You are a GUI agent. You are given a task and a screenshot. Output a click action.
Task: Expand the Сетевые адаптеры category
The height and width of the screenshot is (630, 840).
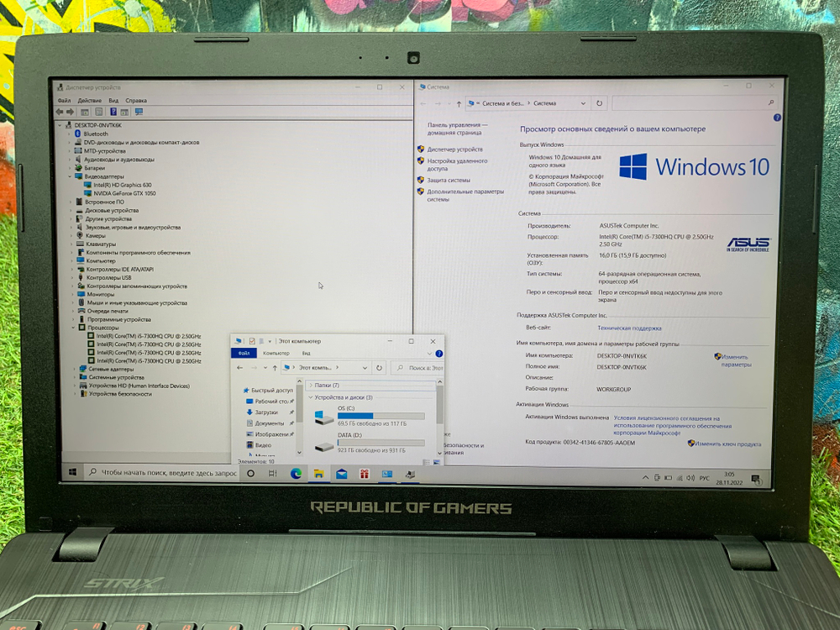click(75, 369)
